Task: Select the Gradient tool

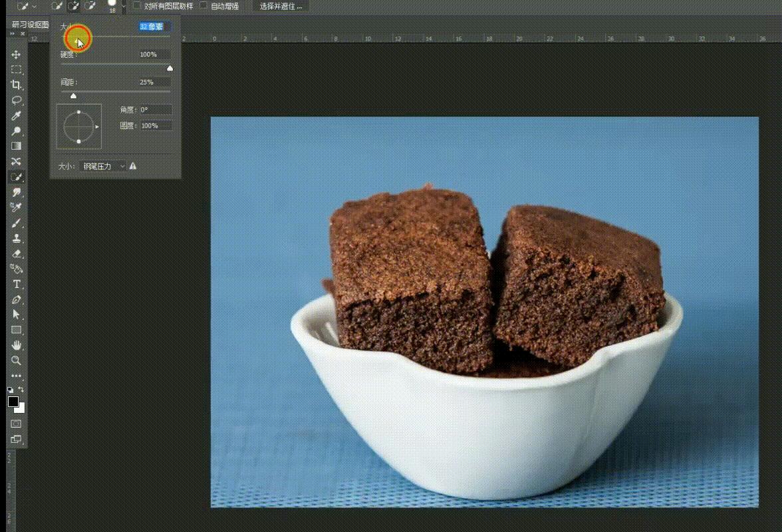Action: [x=16, y=146]
